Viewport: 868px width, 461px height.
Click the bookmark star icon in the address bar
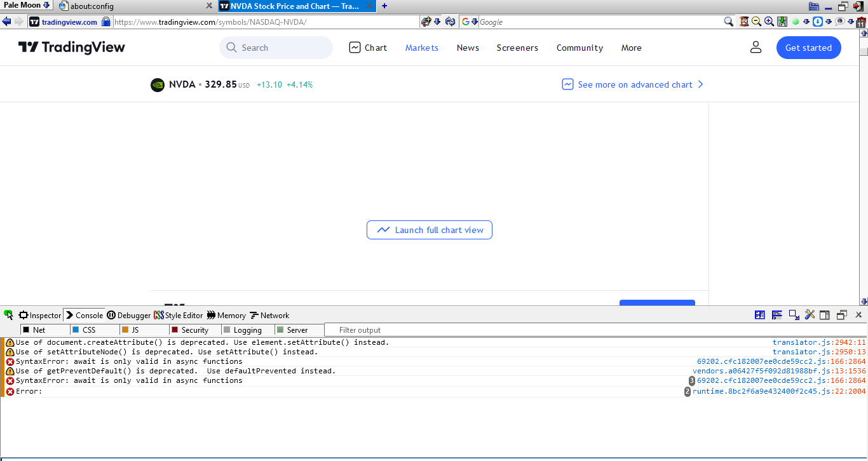point(426,22)
